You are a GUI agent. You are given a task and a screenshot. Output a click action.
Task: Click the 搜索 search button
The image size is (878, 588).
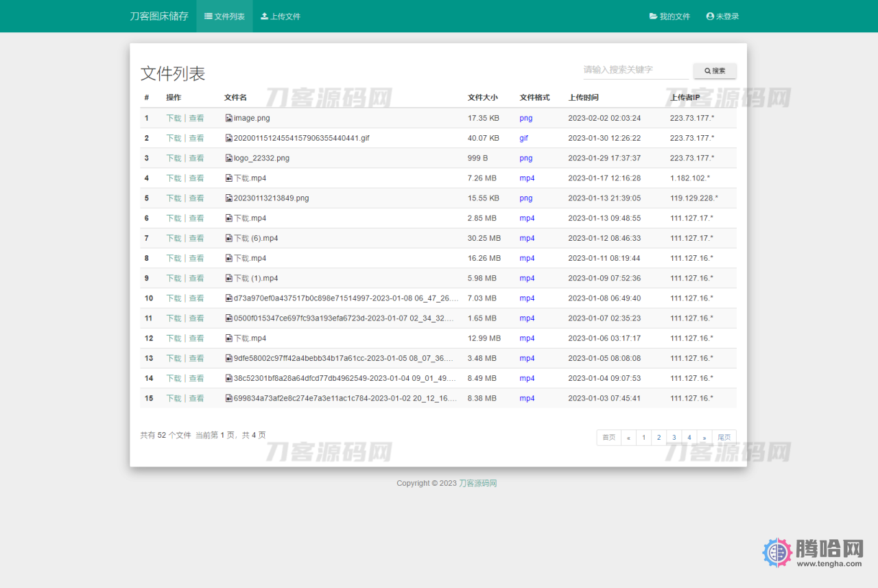(715, 71)
